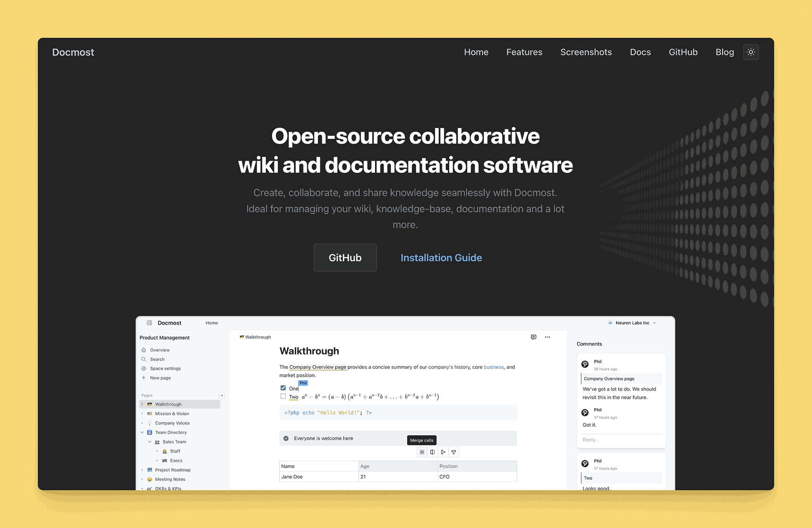Click Phil's avatar beside 'Got it.' reply
This screenshot has height=528, width=812.
coord(585,413)
